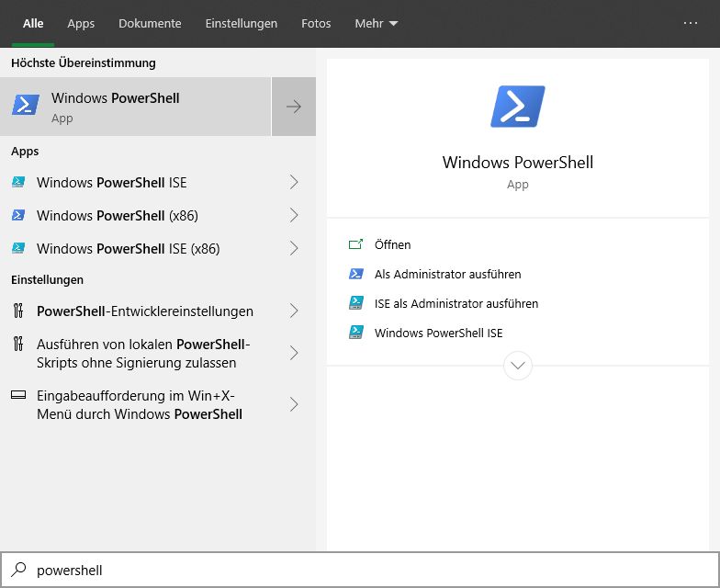Click the PowerShell icon in best match
Viewport: 720px width, 588px height.
click(26, 107)
